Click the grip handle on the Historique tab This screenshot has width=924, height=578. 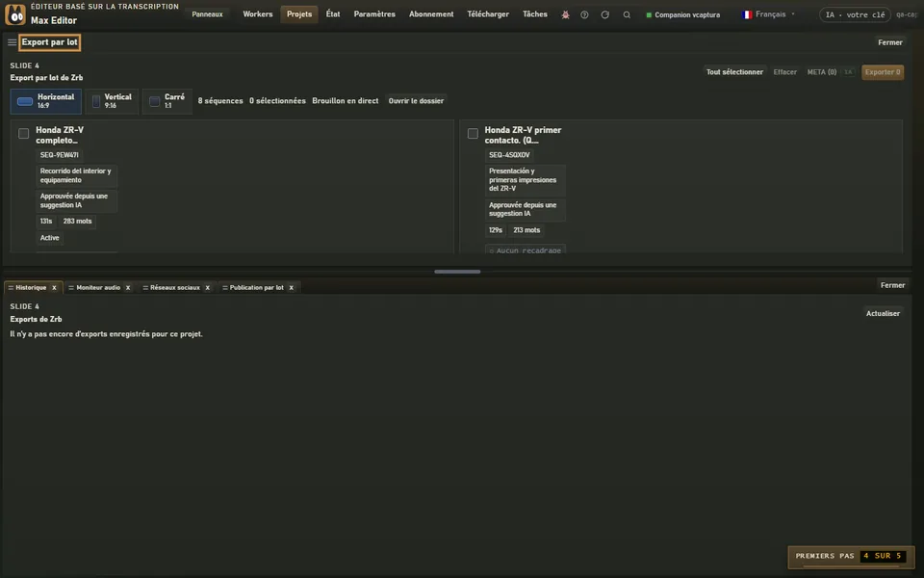tap(11, 288)
